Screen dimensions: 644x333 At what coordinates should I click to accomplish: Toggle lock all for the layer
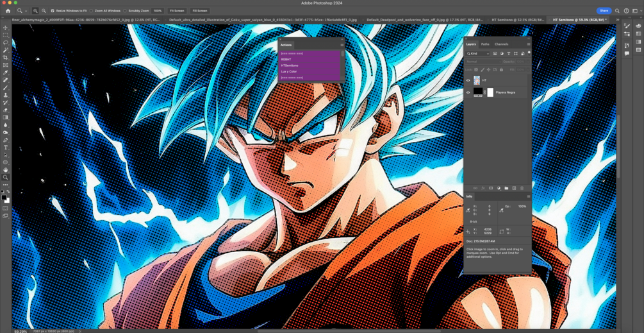[501, 70]
